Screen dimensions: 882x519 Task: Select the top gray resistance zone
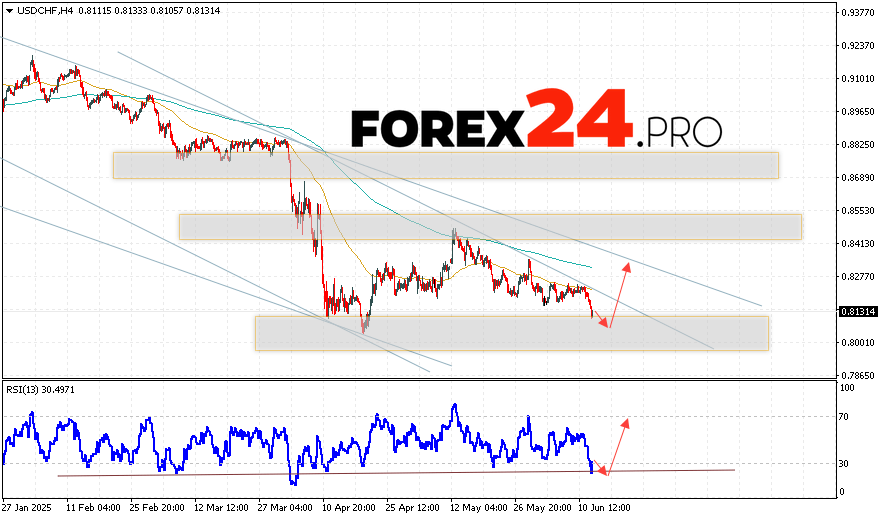pyautogui.click(x=445, y=165)
